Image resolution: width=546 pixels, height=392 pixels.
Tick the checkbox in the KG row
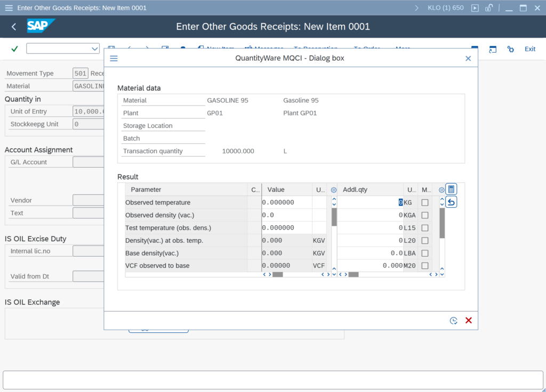[425, 202]
